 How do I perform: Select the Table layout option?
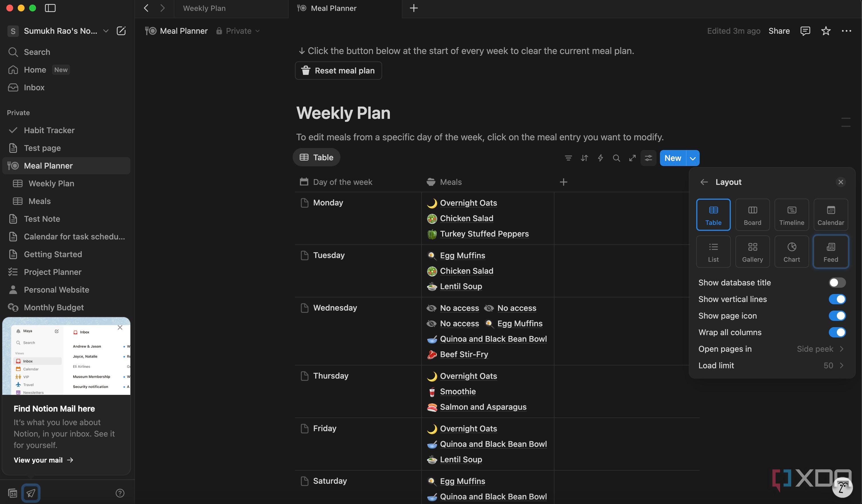coord(713,215)
